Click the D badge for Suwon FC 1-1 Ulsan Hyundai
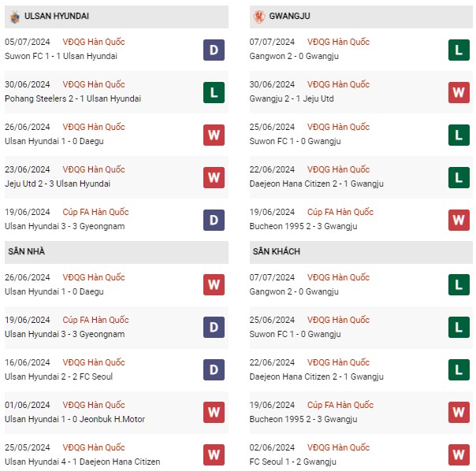Screen dimensions: 476x471 214,50
